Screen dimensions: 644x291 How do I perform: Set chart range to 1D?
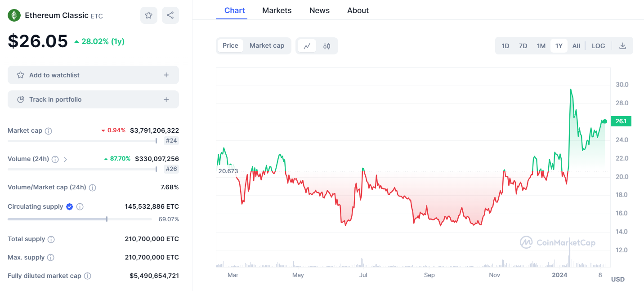505,46
